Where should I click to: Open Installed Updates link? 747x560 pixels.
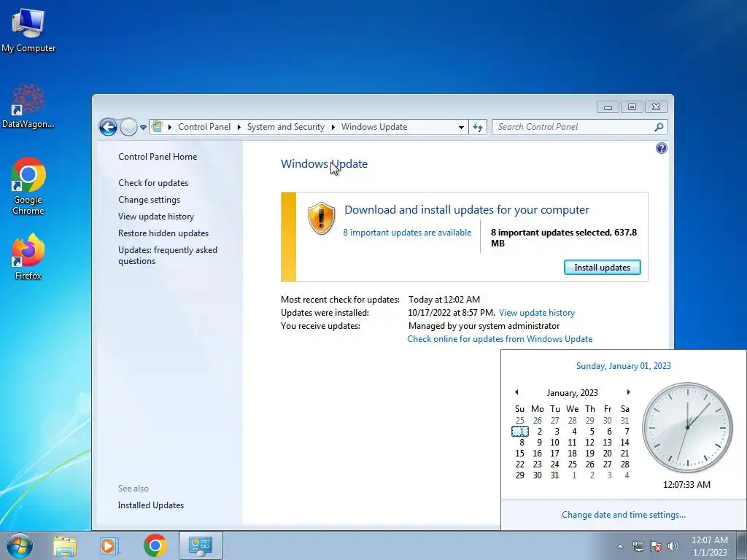click(x=150, y=505)
